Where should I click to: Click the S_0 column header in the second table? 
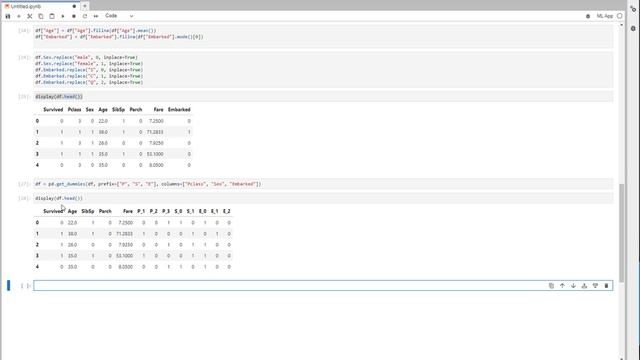point(178,211)
